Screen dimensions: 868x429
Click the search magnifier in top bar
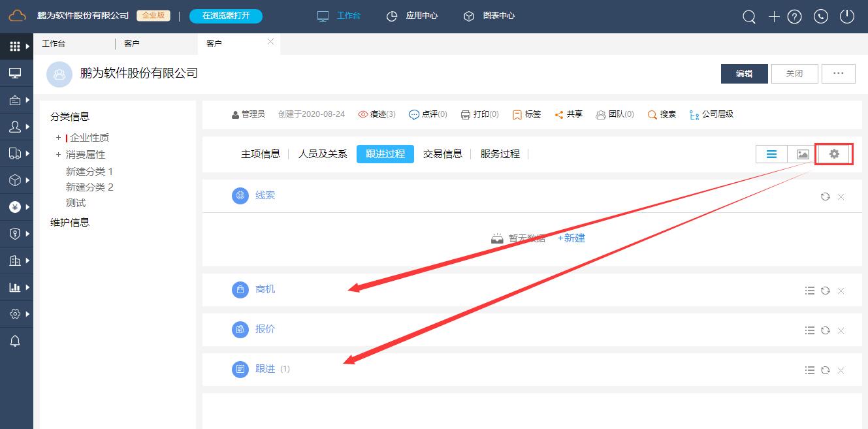[x=749, y=17]
